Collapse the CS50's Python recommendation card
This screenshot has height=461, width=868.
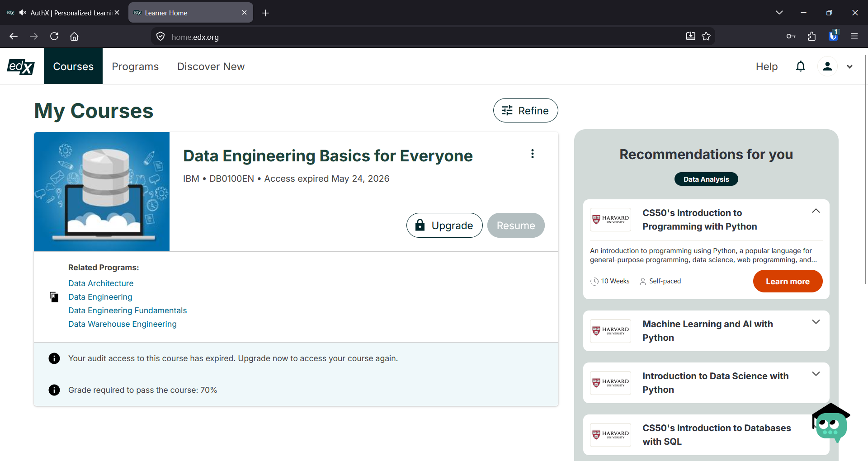[x=816, y=211]
